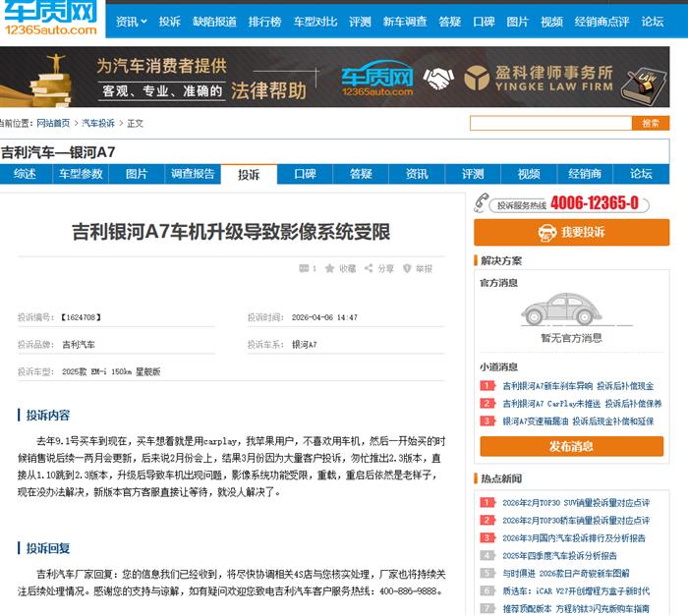Screen dimensions: 688x616
Task: Open 排行榜 in top navigation bar
Action: click(264, 21)
